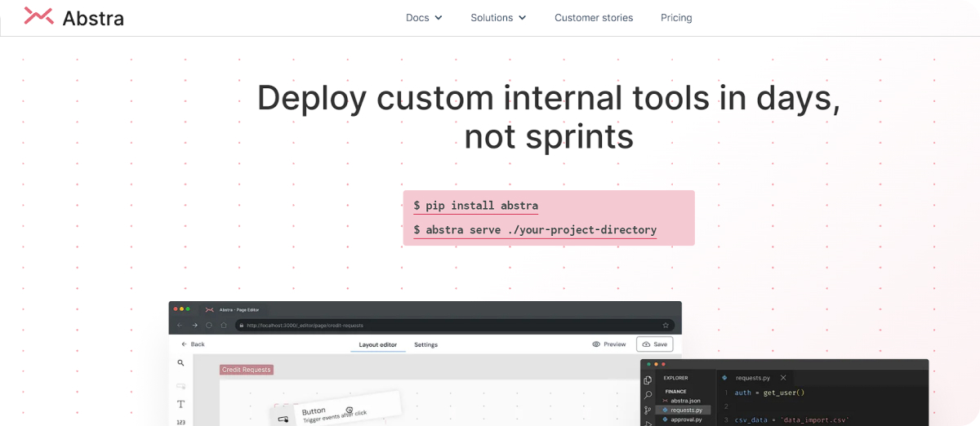
Task: Switch to the Layout editor tab
Action: point(378,344)
